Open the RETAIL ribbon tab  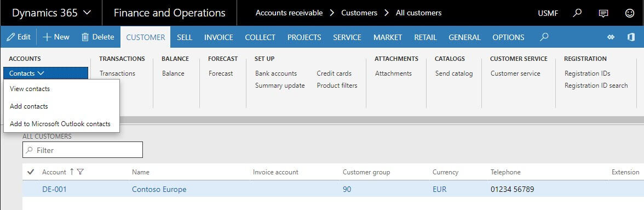pyautogui.click(x=425, y=37)
